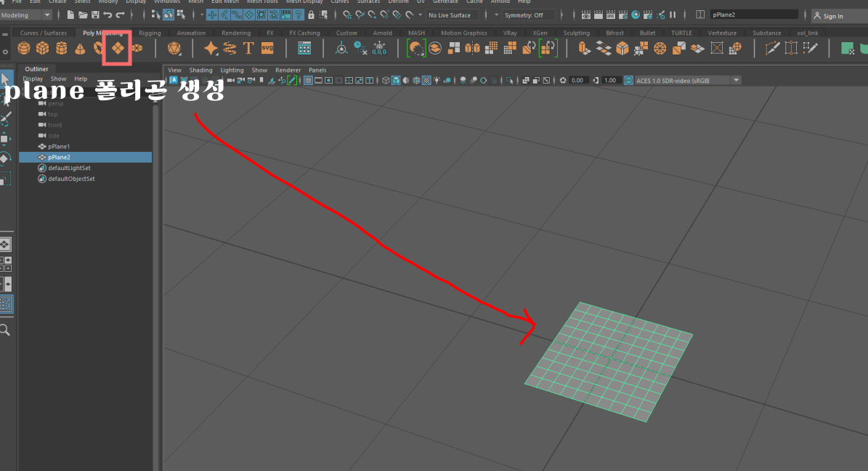Viewport: 868px width, 471px height.
Task: Click the open scene folder icon
Action: coord(83,15)
